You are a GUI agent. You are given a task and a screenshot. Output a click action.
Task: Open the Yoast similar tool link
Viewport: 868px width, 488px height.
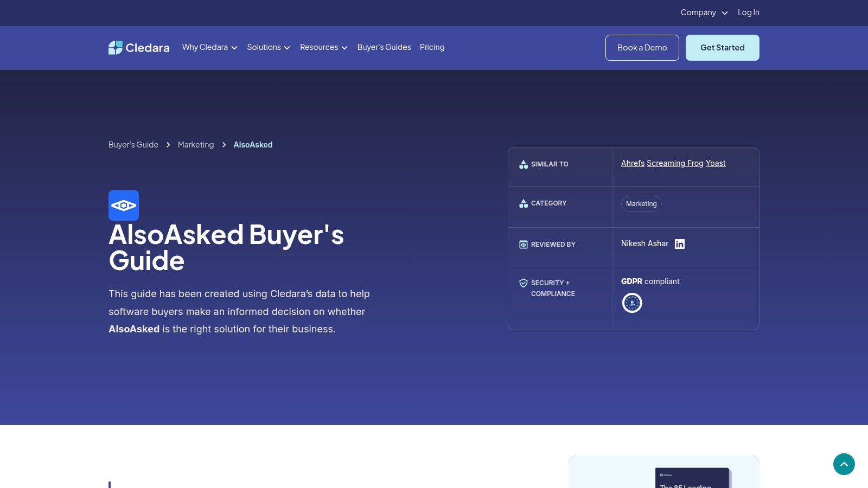coord(716,163)
